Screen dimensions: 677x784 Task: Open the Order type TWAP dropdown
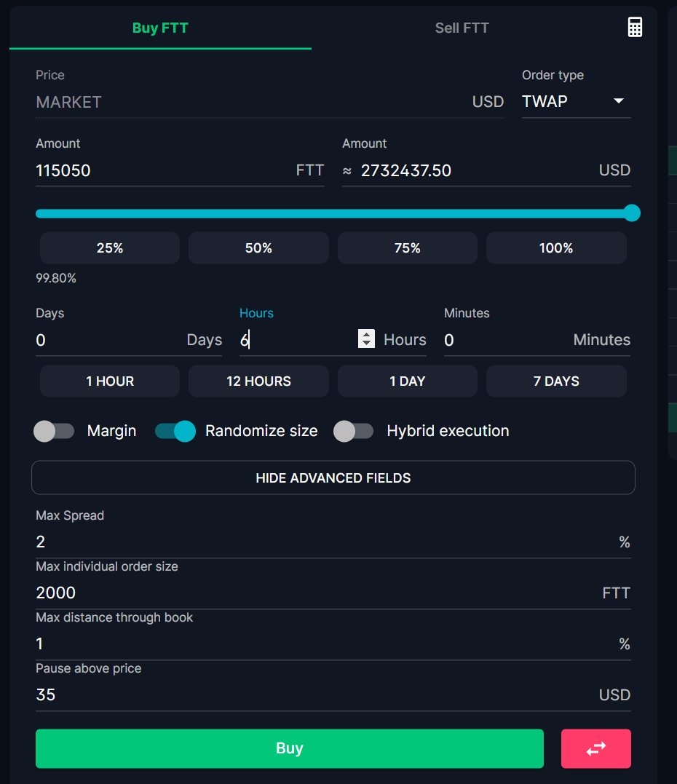(x=576, y=101)
